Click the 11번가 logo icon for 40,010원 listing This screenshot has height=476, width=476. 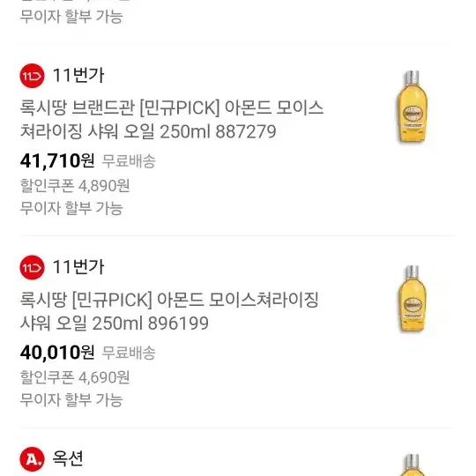[x=32, y=267]
